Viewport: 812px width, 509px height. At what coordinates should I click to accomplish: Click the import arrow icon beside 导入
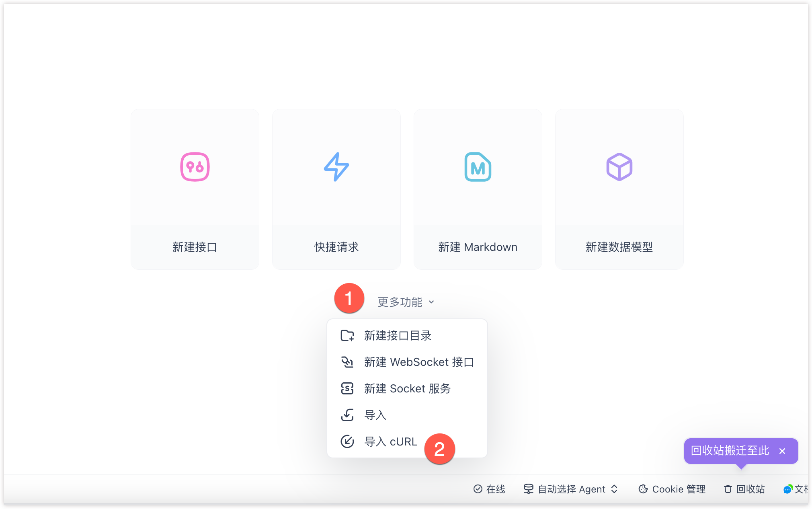[347, 415]
